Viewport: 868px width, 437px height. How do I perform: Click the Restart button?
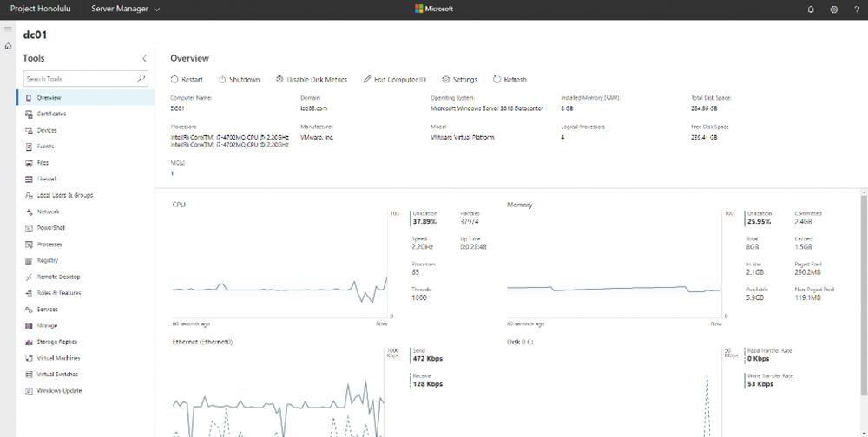(x=187, y=80)
